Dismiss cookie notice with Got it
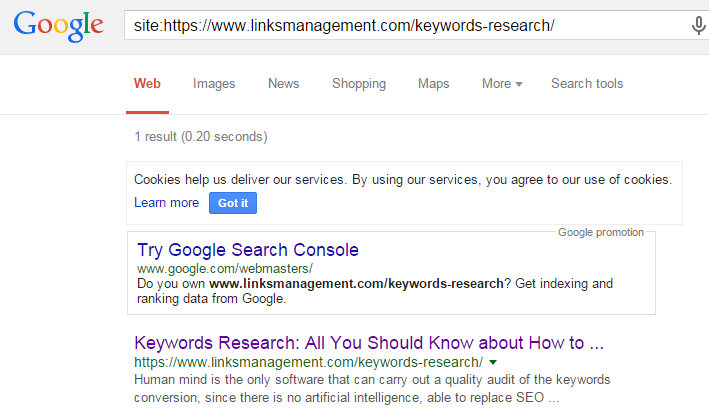The height and width of the screenshot is (417, 709). tap(233, 203)
